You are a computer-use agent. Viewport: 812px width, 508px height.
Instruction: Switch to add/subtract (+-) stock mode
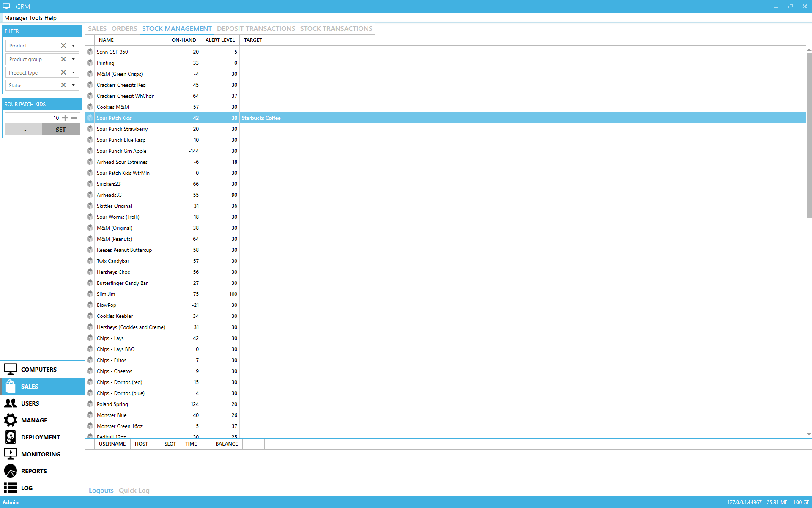click(x=24, y=130)
